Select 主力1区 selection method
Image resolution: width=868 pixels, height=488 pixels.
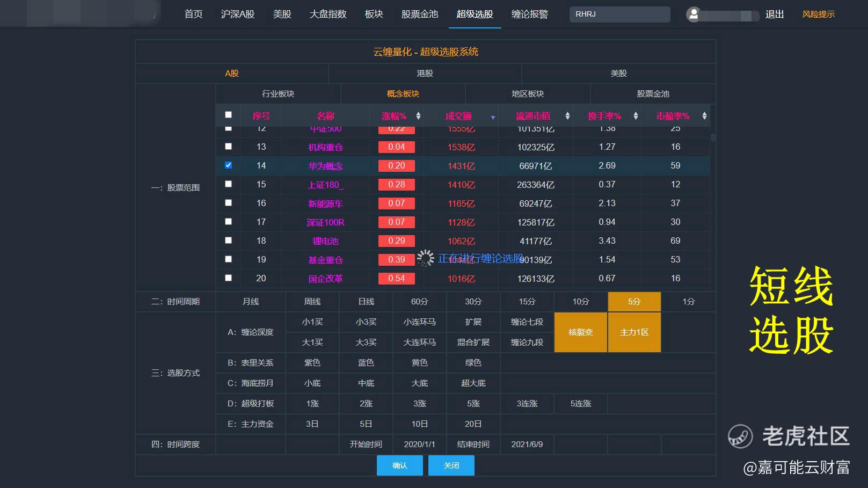click(634, 332)
